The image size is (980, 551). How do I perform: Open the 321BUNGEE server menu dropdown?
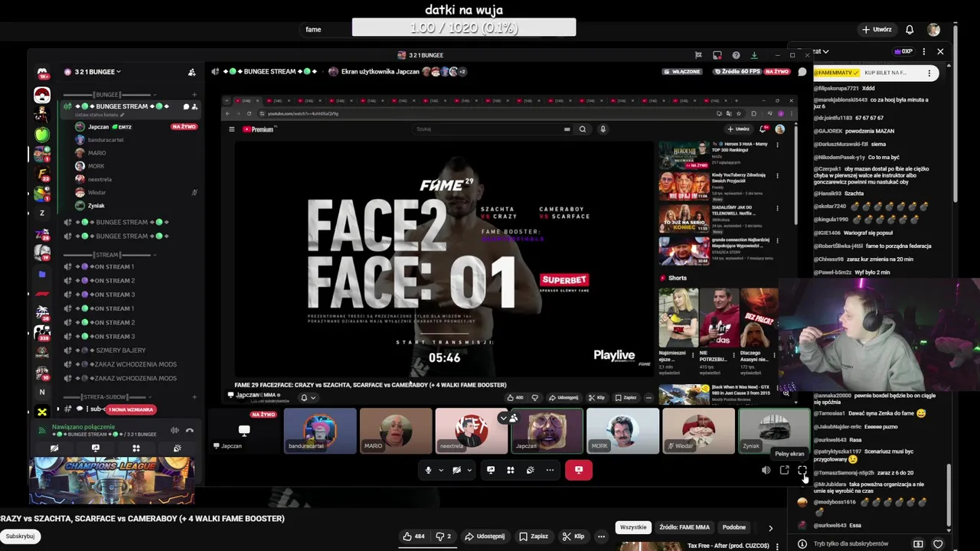pyautogui.click(x=97, y=72)
